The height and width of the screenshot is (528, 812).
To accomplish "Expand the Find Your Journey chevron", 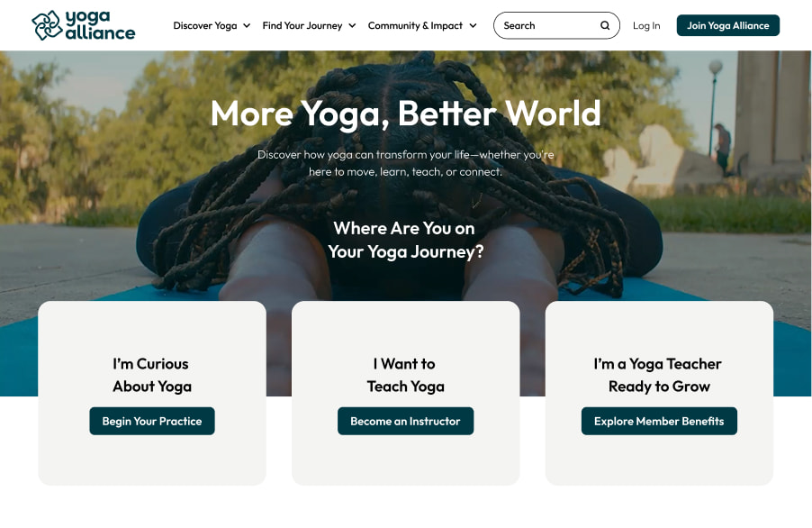I will pyautogui.click(x=352, y=25).
